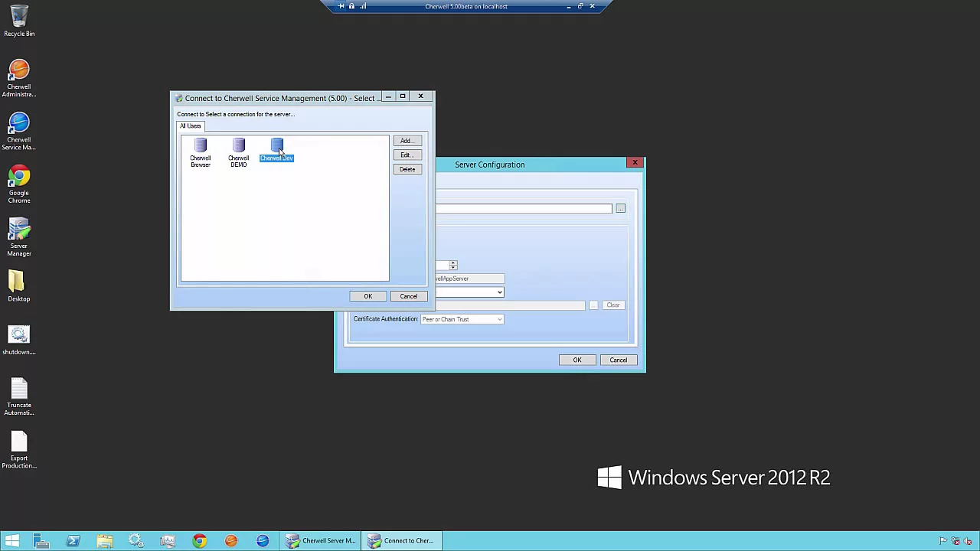Click the pin icon on remote session bar
The height and width of the screenshot is (551, 980).
(341, 6)
